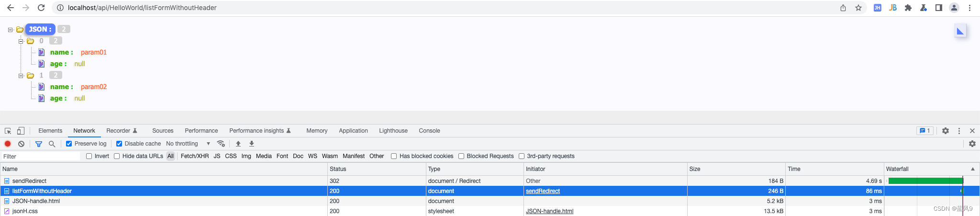Image resolution: width=980 pixels, height=216 pixels.
Task: Collapse the JSON root tree node
Action: 10,30
